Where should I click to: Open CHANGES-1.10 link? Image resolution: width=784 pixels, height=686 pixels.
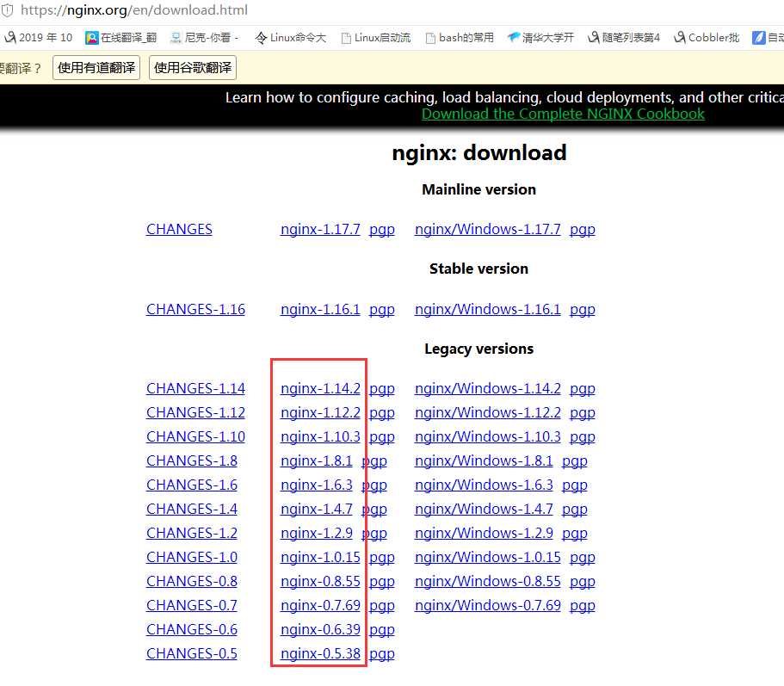point(195,436)
